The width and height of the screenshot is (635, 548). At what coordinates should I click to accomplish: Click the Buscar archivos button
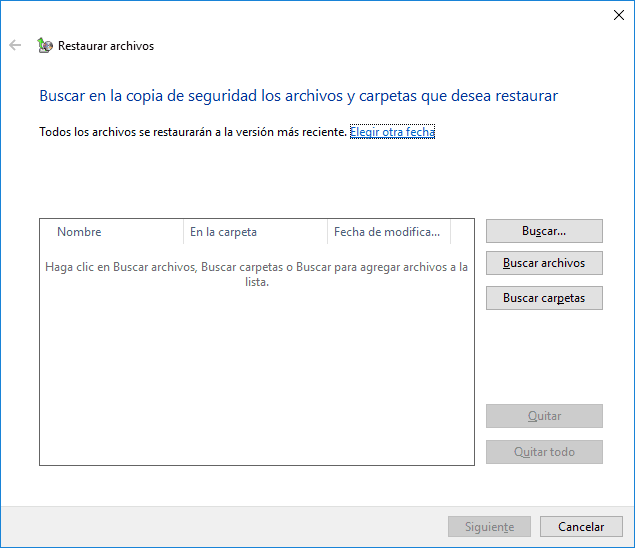[544, 263]
